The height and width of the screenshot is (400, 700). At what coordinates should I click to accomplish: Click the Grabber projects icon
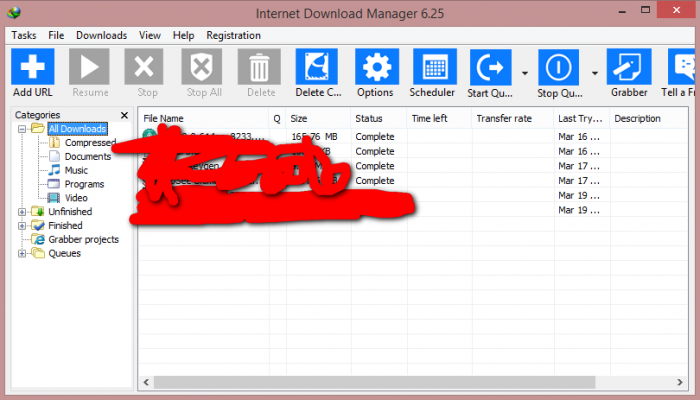(x=38, y=239)
